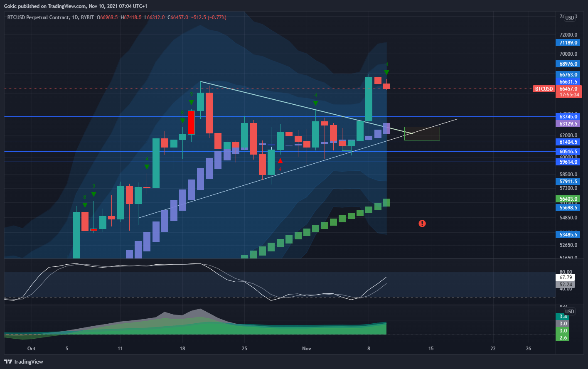Select date 15 on the time axis

coord(431,349)
